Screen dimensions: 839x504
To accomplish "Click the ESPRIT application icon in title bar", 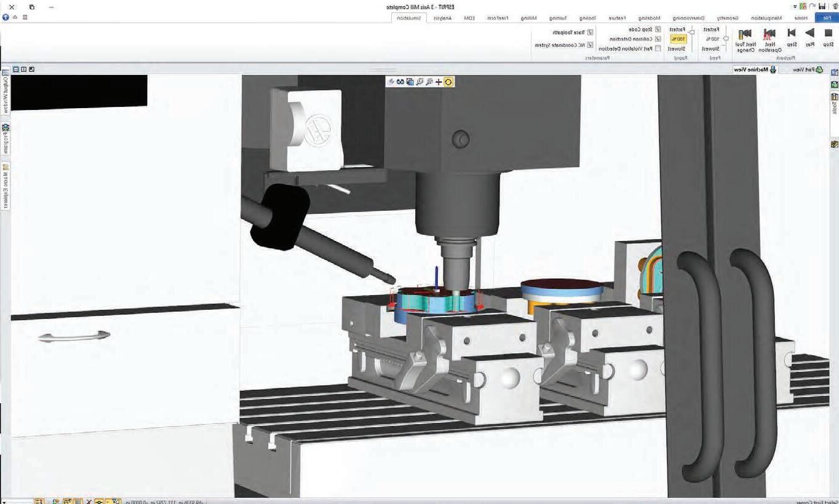I will point(835,6).
